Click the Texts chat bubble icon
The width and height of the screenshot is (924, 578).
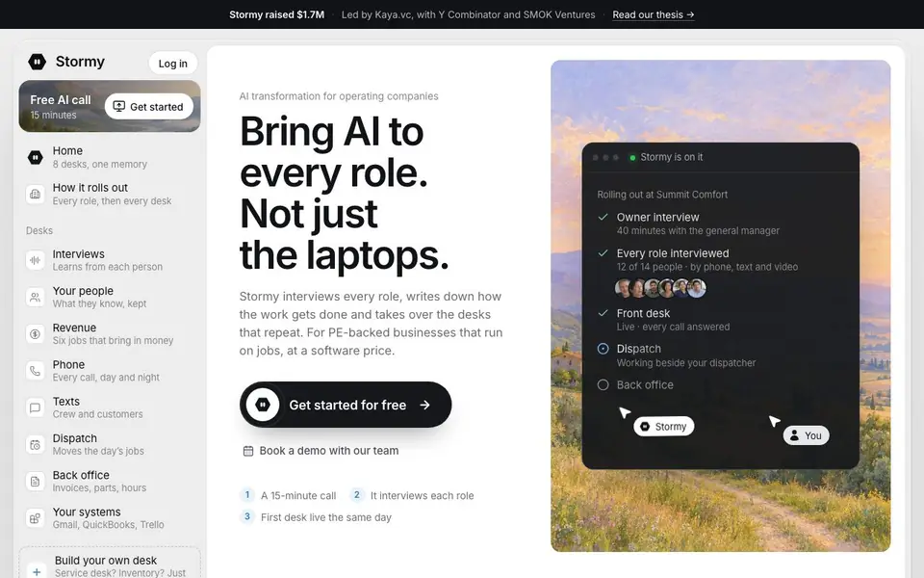tap(36, 407)
